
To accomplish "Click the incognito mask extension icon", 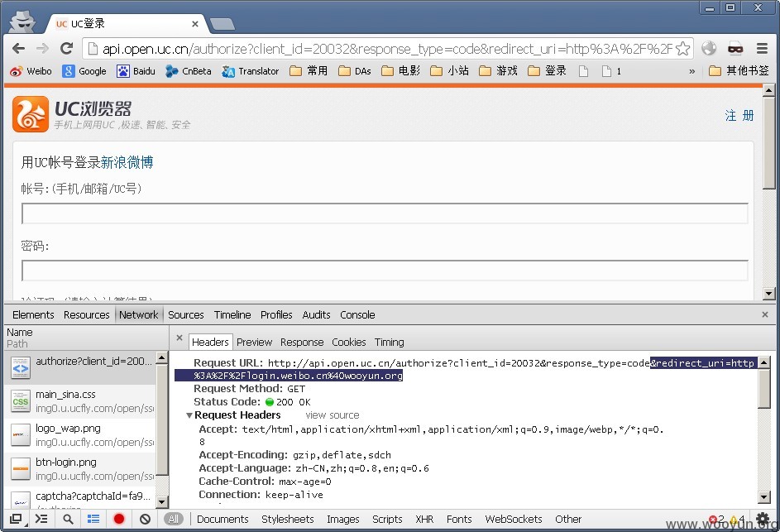I will point(735,48).
